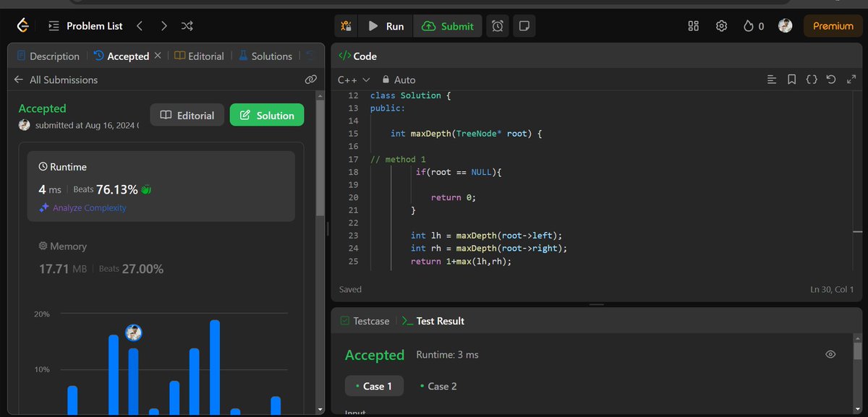Reset code with the undo arrow icon
The image size is (868, 417).
tap(831, 79)
